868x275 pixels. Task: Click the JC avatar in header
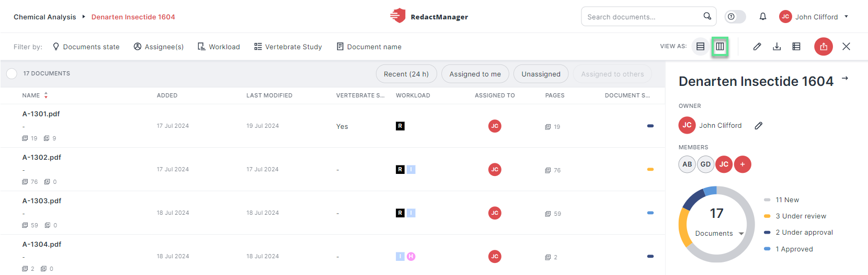(785, 17)
